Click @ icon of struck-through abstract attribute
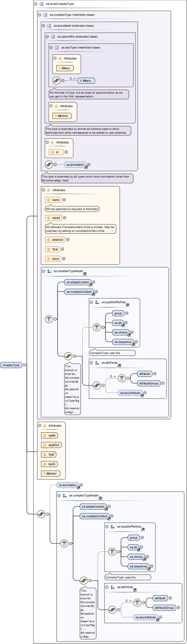This screenshot has height=644, width=187. coord(45,445)
